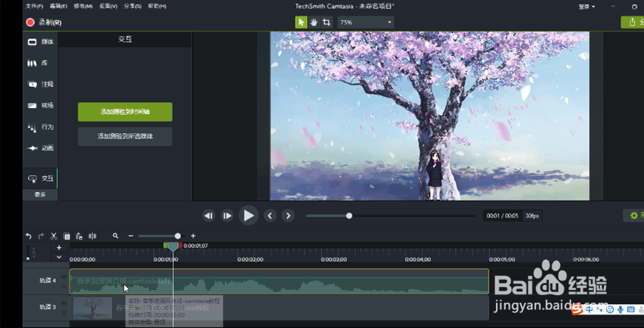Redo the last timeline action
Image resolution: width=644 pixels, height=328 pixels.
pos(41,236)
